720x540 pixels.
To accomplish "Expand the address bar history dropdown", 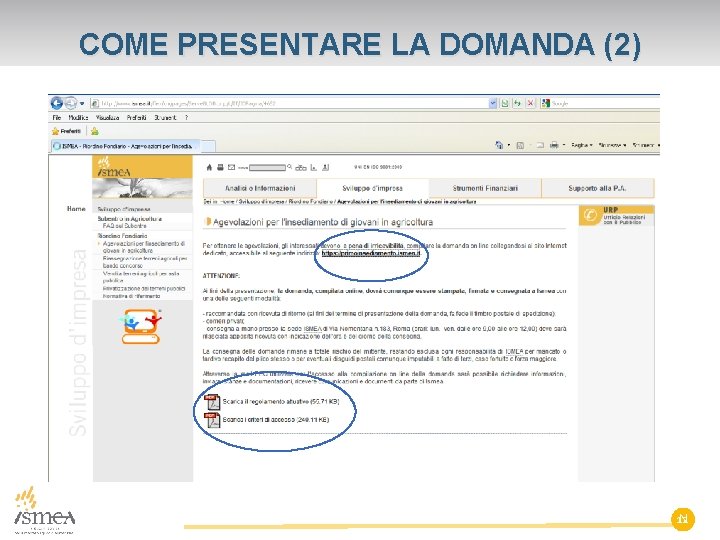I will 493,103.
